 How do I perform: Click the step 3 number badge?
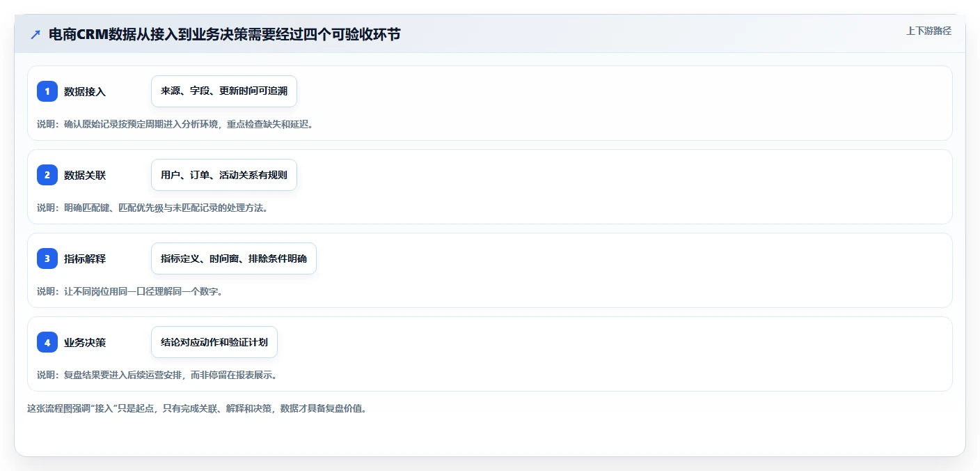[x=47, y=258]
